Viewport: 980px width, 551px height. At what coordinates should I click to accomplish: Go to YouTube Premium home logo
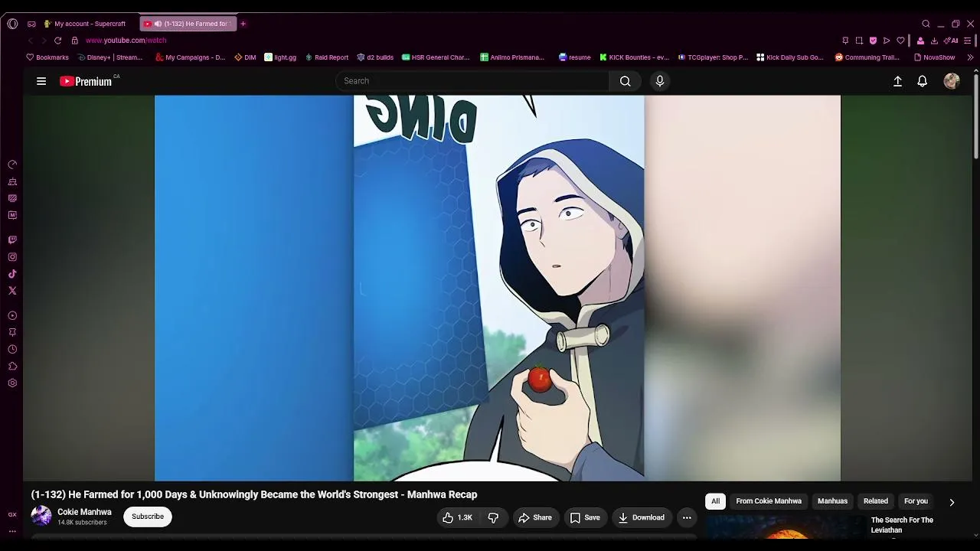(87, 81)
